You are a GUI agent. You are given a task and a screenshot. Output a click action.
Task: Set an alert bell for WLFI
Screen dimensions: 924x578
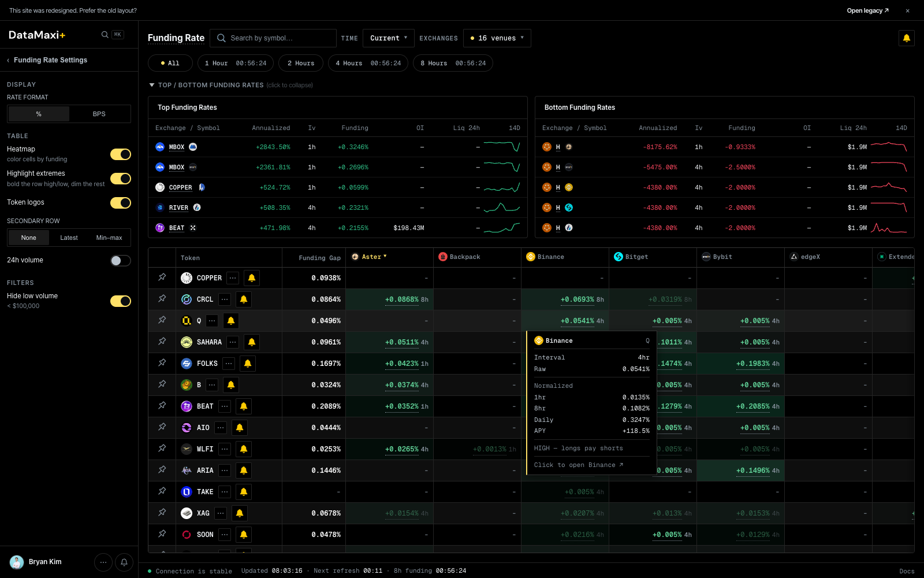[x=244, y=449]
